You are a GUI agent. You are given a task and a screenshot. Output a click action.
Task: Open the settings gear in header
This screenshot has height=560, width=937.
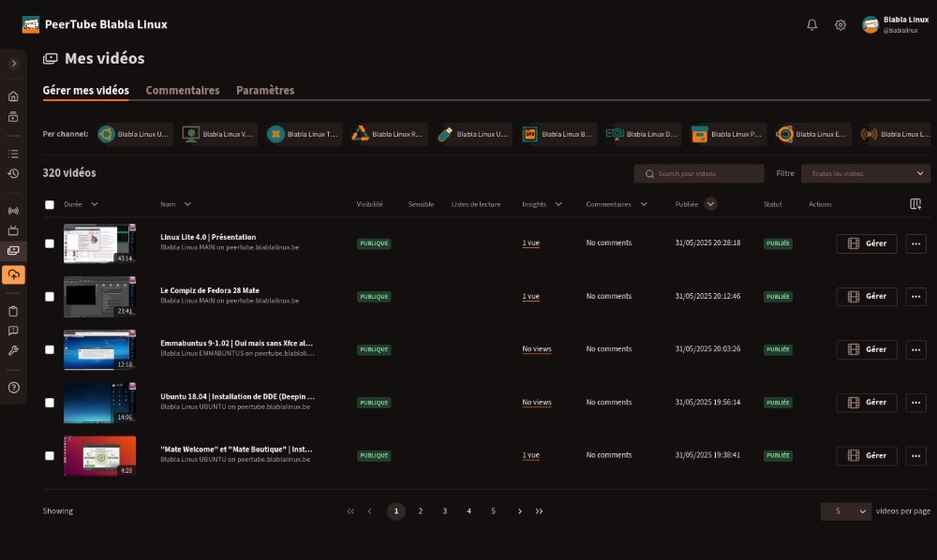click(840, 25)
